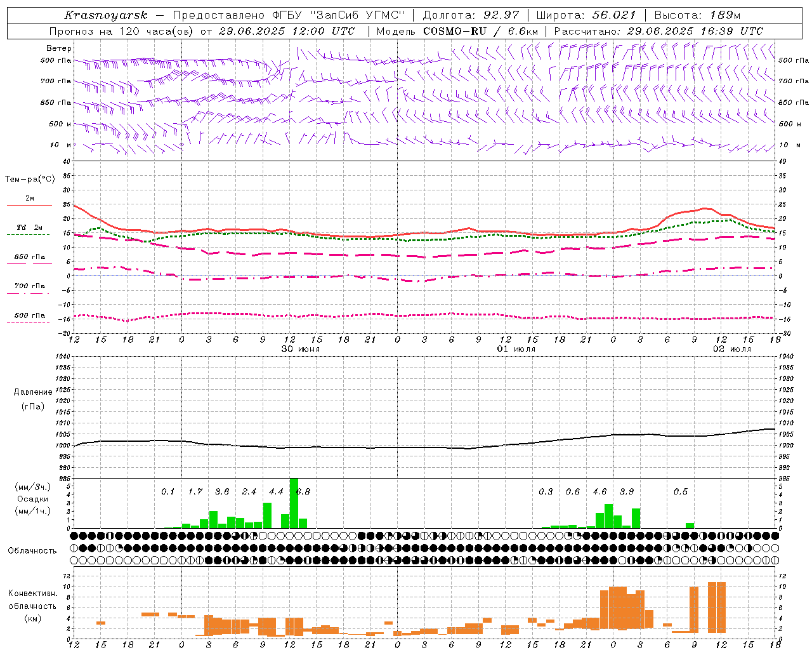This screenshot has height=650, width=812.
Task: Click the 'Предоставлено ФГБУ "ЗапСиб УГМС"' text
Action: (290, 15)
